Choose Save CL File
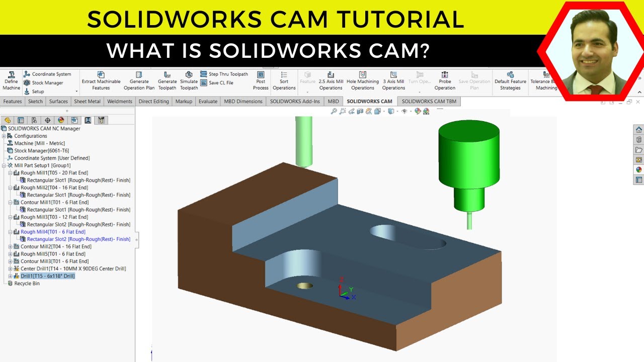 click(x=217, y=83)
